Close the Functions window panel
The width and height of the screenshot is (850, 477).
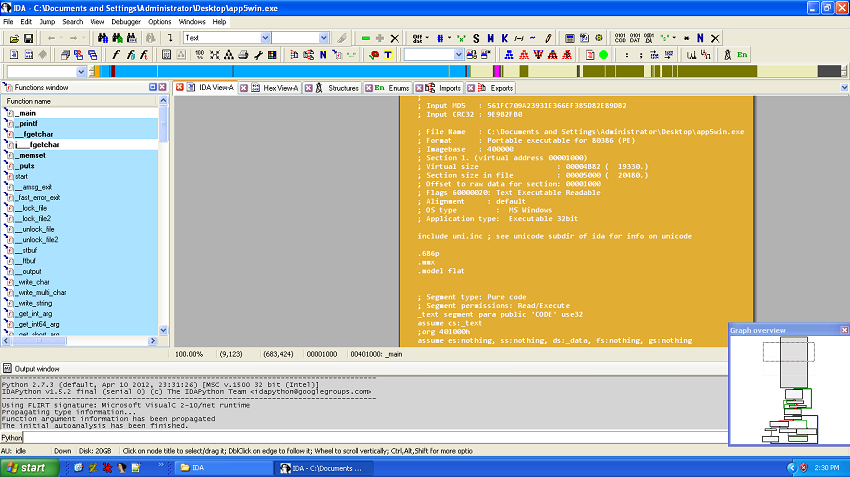162,87
